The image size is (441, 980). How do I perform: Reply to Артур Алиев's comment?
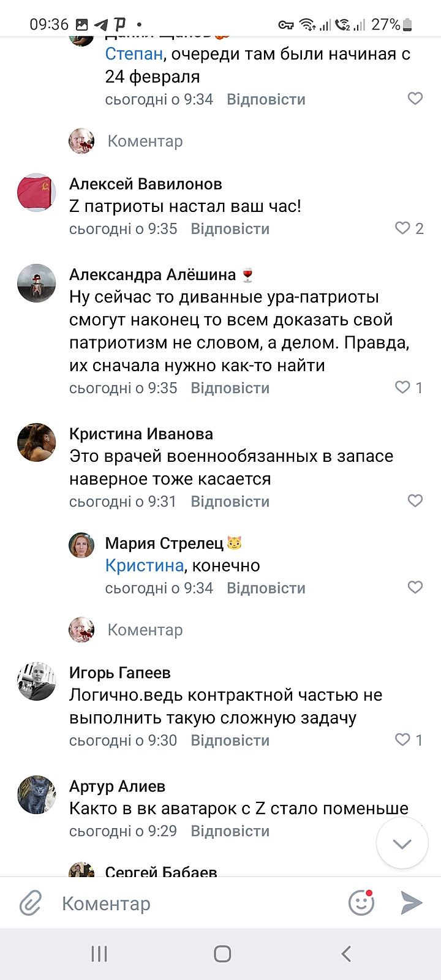click(230, 831)
